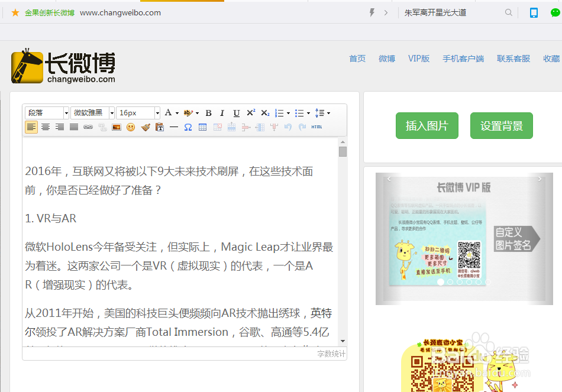Undo the last edit
This screenshot has height=392, width=562.
288,127
